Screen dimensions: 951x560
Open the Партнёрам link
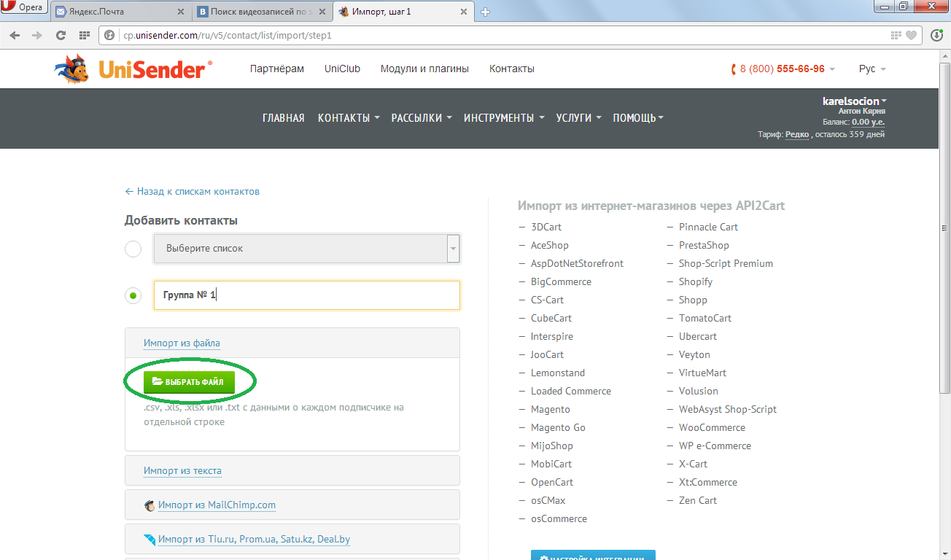coord(277,69)
